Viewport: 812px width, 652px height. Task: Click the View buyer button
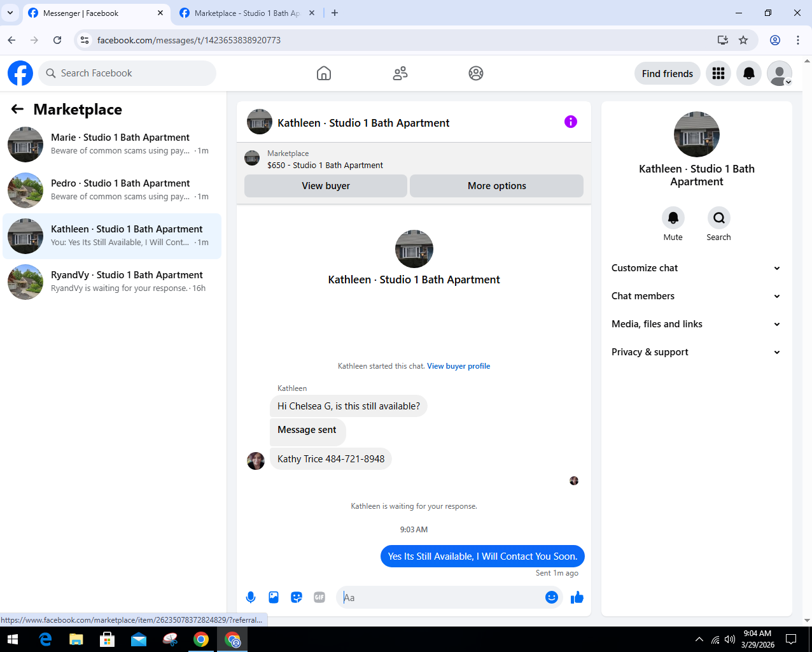pyautogui.click(x=326, y=186)
